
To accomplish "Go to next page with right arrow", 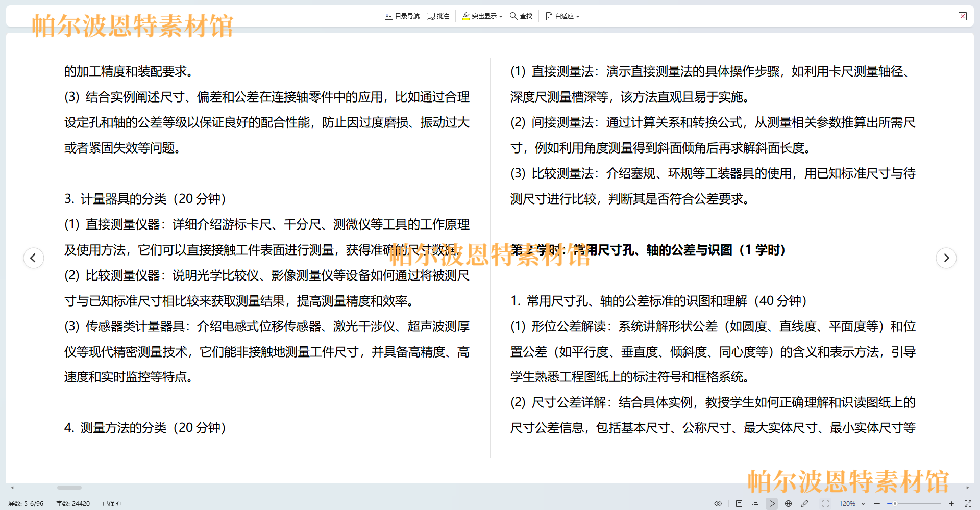I will pyautogui.click(x=946, y=258).
